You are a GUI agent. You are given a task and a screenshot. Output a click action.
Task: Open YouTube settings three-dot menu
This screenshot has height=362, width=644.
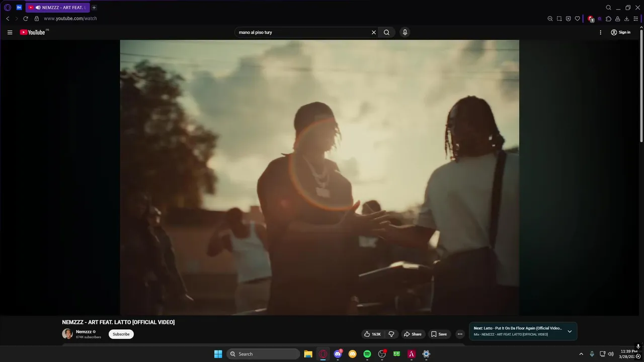click(600, 32)
